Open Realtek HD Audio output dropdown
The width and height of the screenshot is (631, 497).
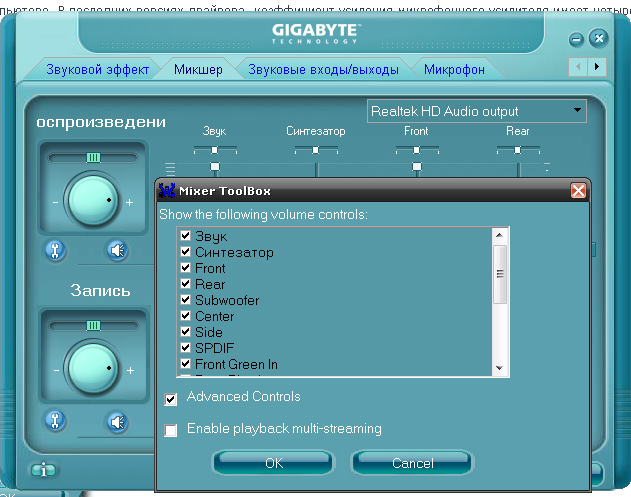476,111
